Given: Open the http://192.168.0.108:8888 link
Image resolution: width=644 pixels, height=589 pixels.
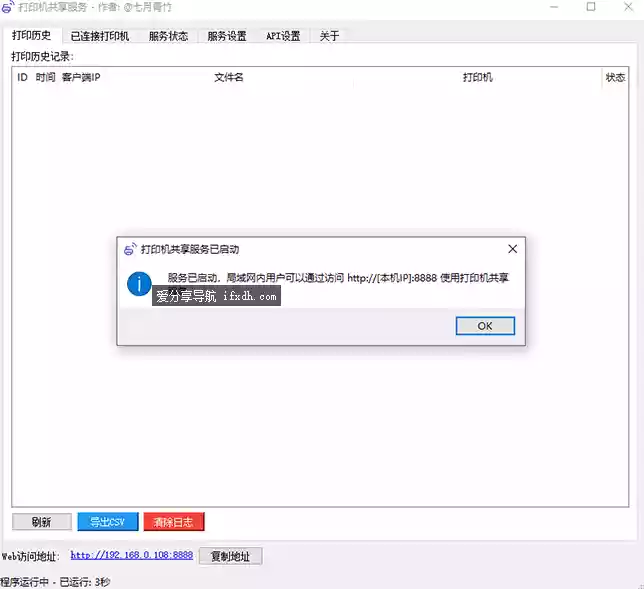Looking at the screenshot, I should pyautogui.click(x=131, y=555).
